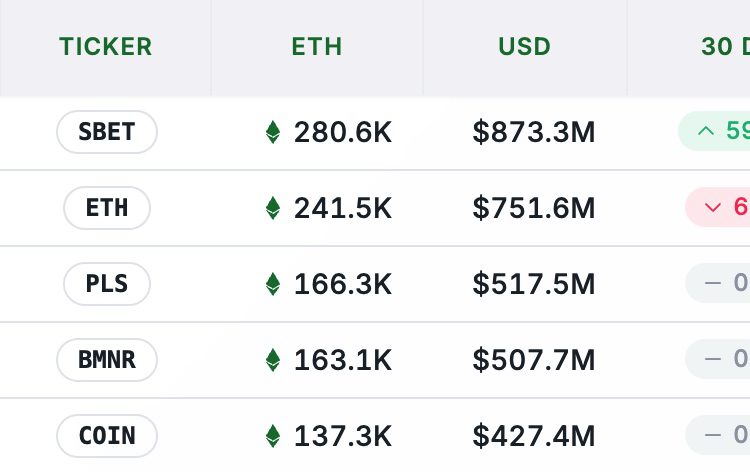The height and width of the screenshot is (472, 750).
Task: Open the BMNR ticker badge
Action: 107,360
